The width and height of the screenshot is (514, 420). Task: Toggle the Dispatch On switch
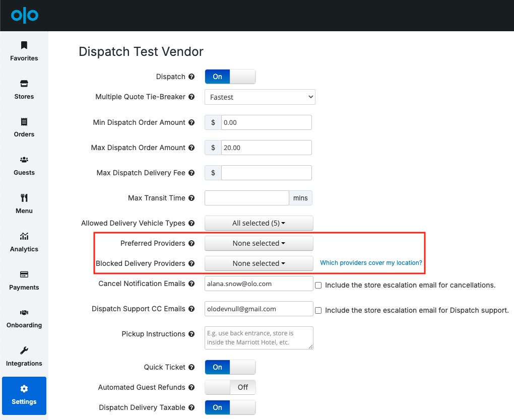pos(230,77)
